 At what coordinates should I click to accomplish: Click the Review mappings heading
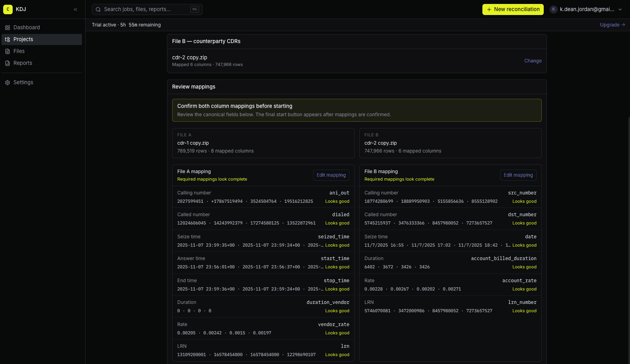pos(194,87)
